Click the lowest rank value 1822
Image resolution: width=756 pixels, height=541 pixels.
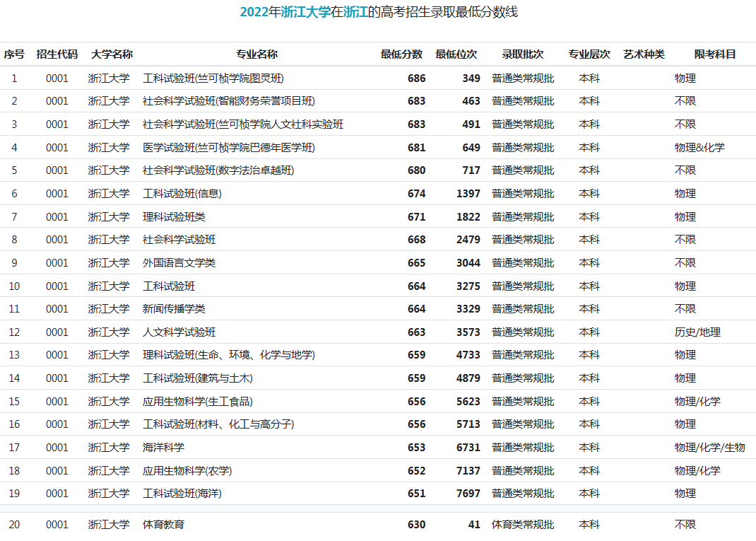coord(468,216)
